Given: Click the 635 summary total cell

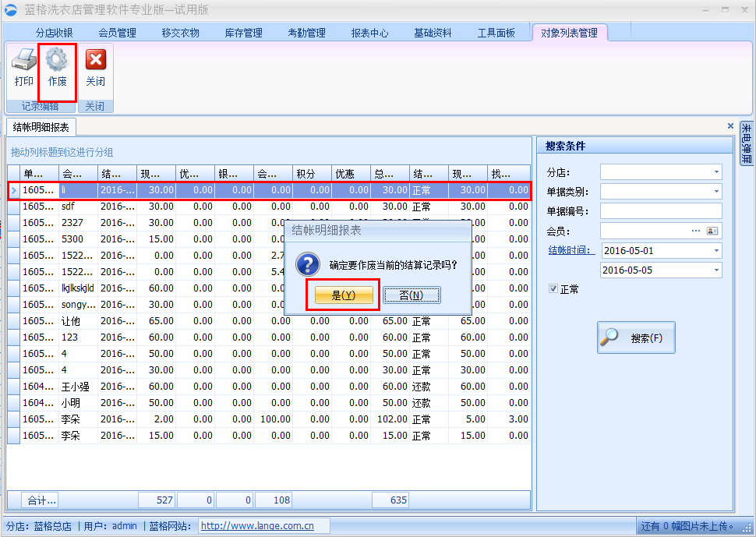Looking at the screenshot, I should 390,500.
